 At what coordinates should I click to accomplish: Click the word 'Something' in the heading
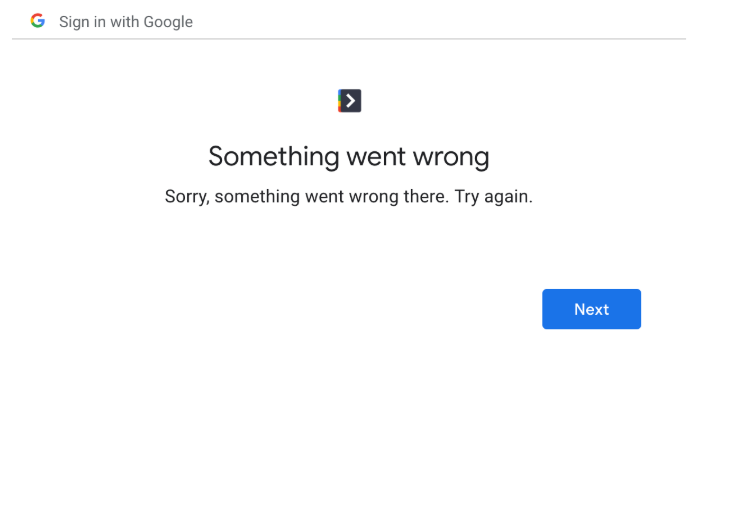274,156
